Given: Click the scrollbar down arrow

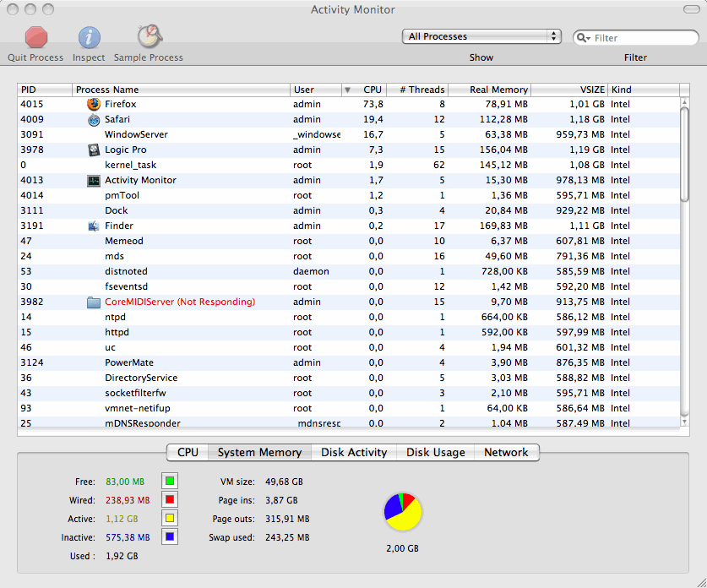Looking at the screenshot, I should [684, 422].
